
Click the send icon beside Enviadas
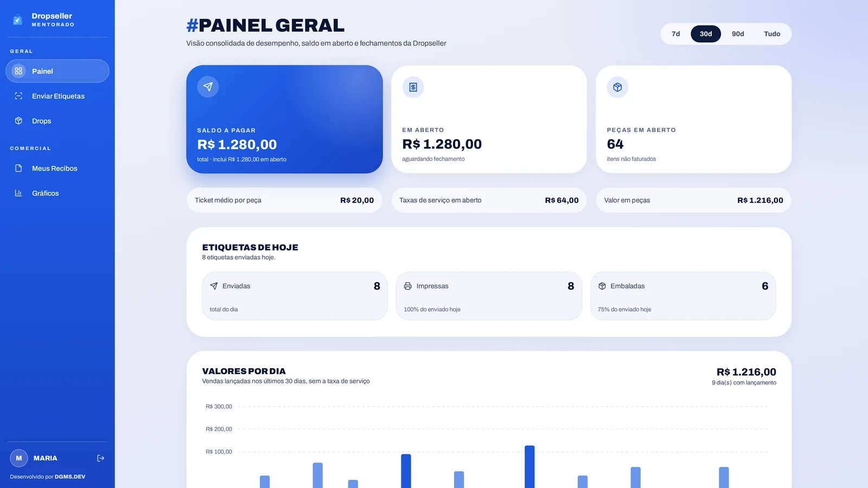click(214, 286)
